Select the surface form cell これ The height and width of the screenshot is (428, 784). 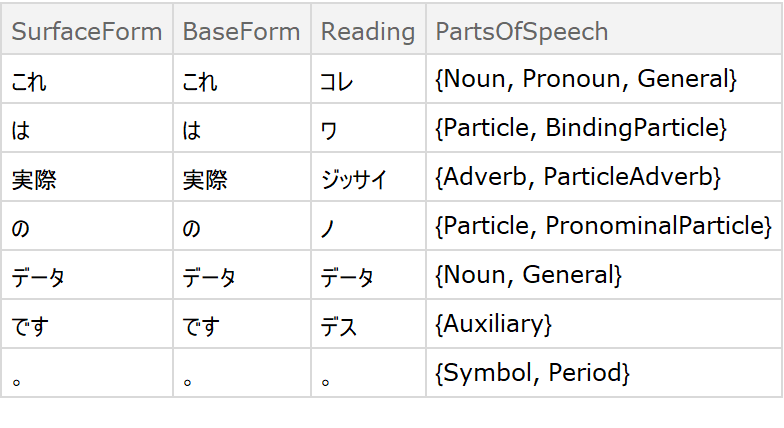[x=29, y=80]
